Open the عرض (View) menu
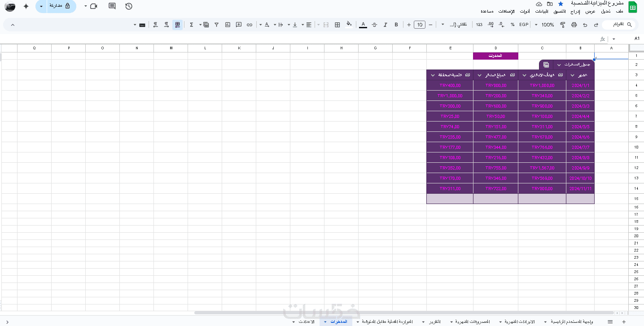Viewport: 644px width, 326px height. (590, 11)
